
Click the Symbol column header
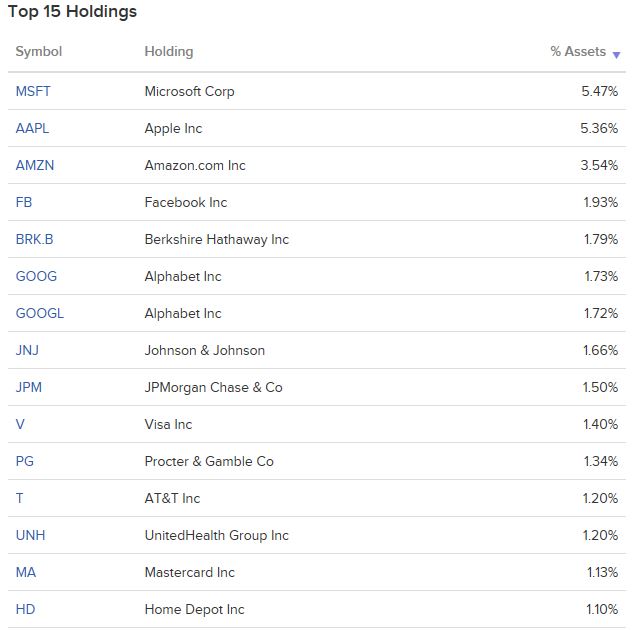tap(39, 52)
